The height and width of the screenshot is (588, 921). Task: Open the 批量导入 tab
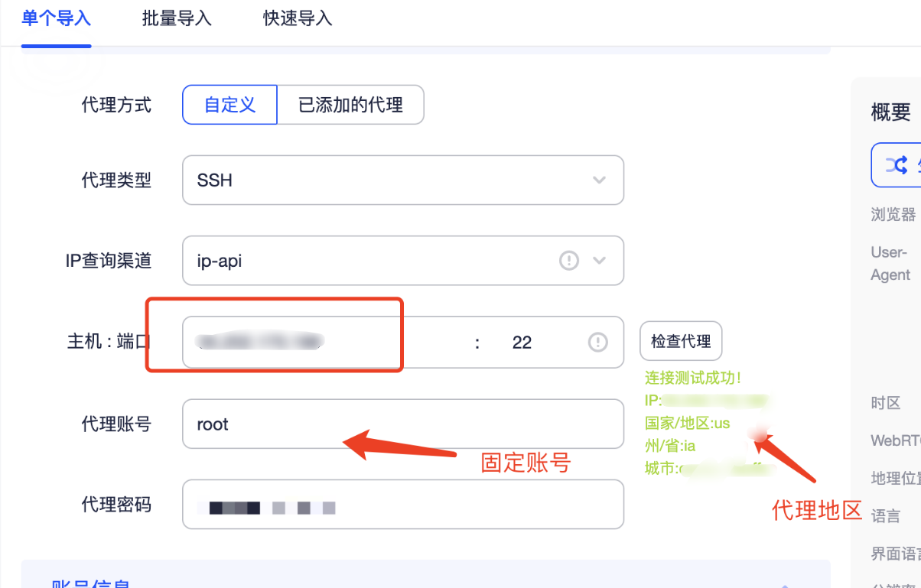[177, 18]
